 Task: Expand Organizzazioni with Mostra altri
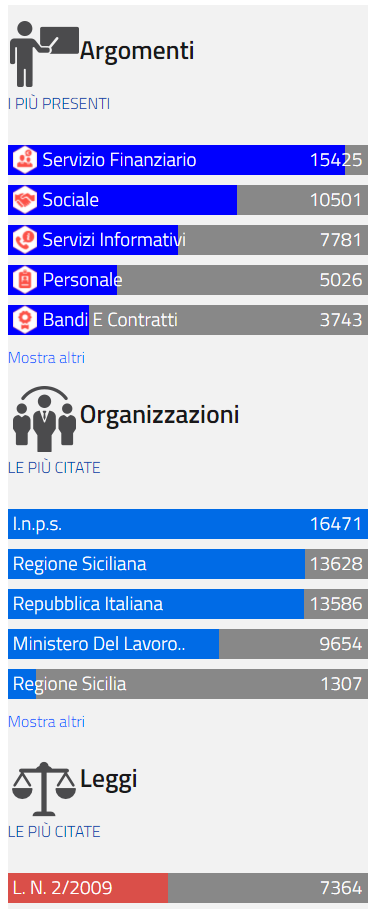pos(46,722)
